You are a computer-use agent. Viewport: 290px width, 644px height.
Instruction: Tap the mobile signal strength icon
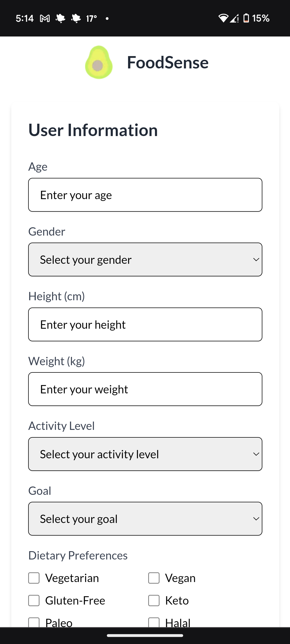234,18
